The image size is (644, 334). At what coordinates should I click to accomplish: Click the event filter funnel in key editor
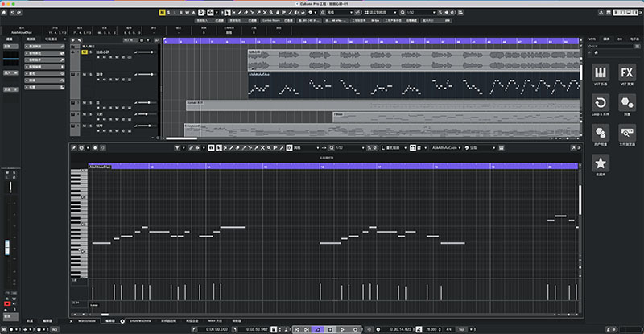(177, 148)
